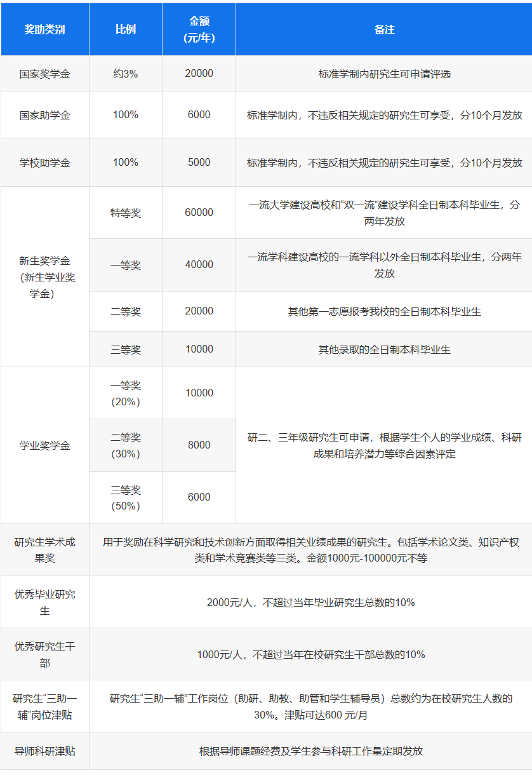Screen dimensions: 532x775
Task: Select the 特等奖 cell
Action: point(125,213)
